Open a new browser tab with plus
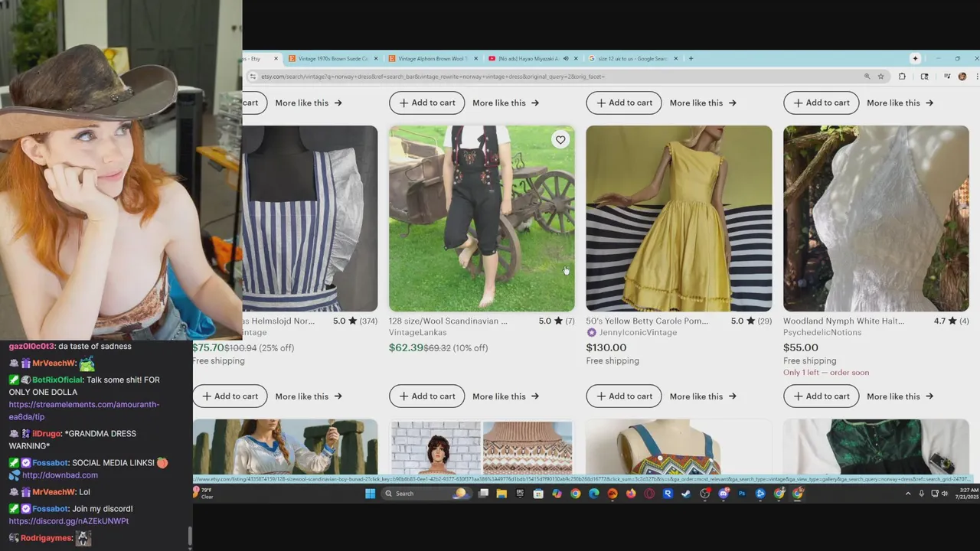 tap(691, 58)
